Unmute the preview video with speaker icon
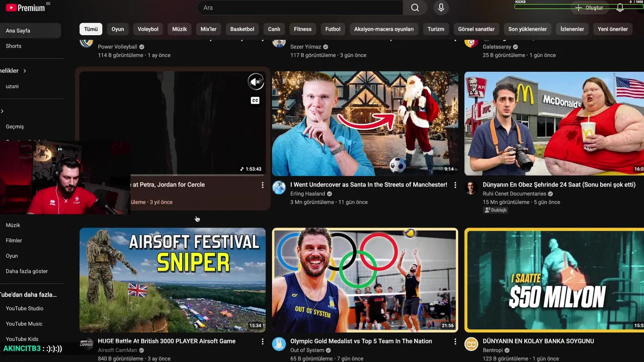The width and height of the screenshot is (644, 362). (256, 81)
